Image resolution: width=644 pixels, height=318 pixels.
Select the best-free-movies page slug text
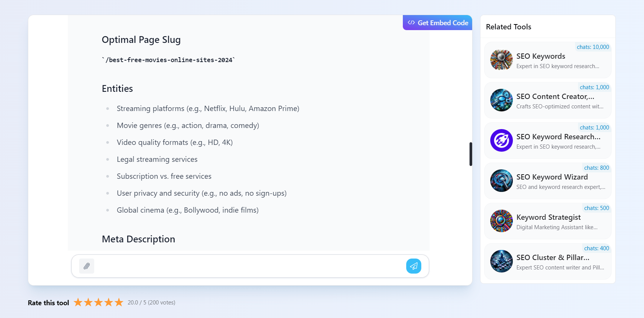168,59
